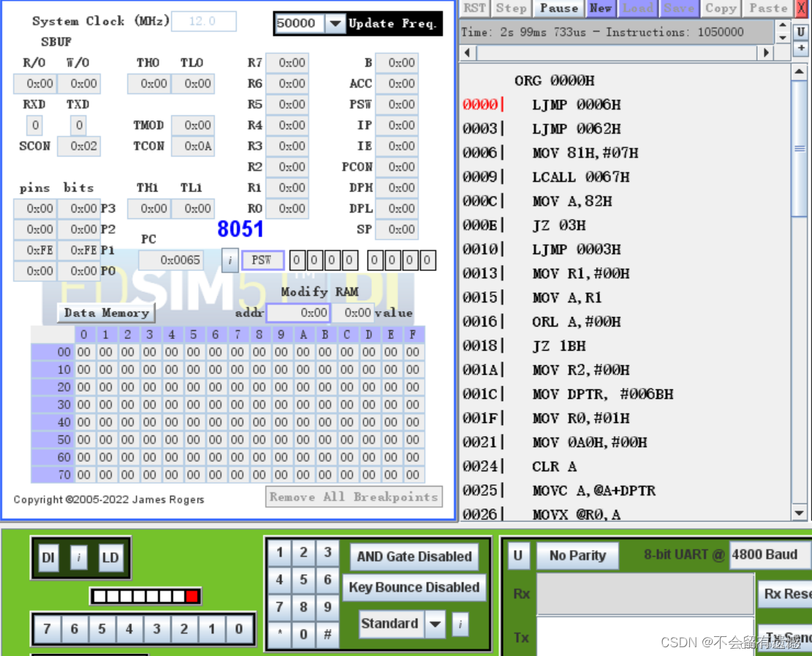Viewport: 812px width, 656px height.
Task: Open the update frequency dropdown
Action: 335,23
